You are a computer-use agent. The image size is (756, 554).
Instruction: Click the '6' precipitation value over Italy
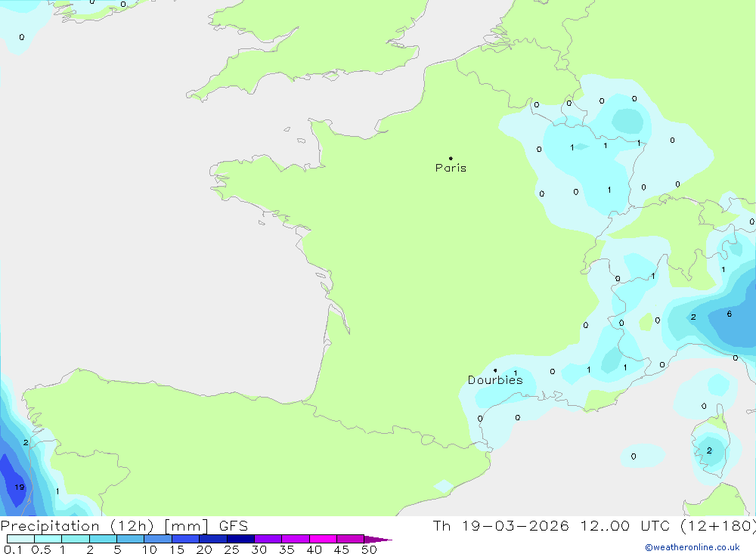tap(730, 314)
